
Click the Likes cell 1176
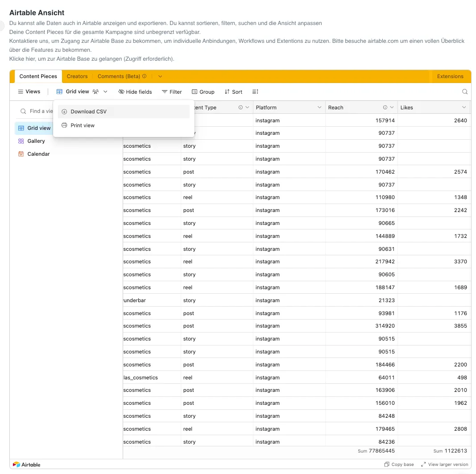click(434, 313)
